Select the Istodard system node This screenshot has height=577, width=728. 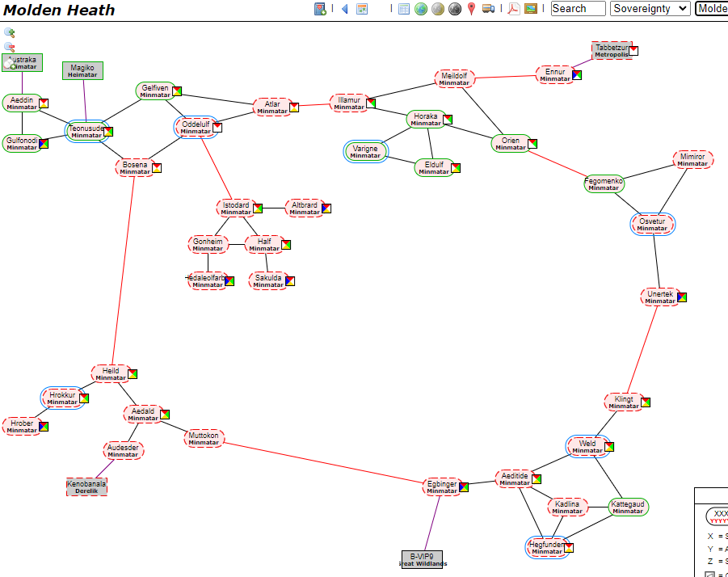tap(236, 208)
